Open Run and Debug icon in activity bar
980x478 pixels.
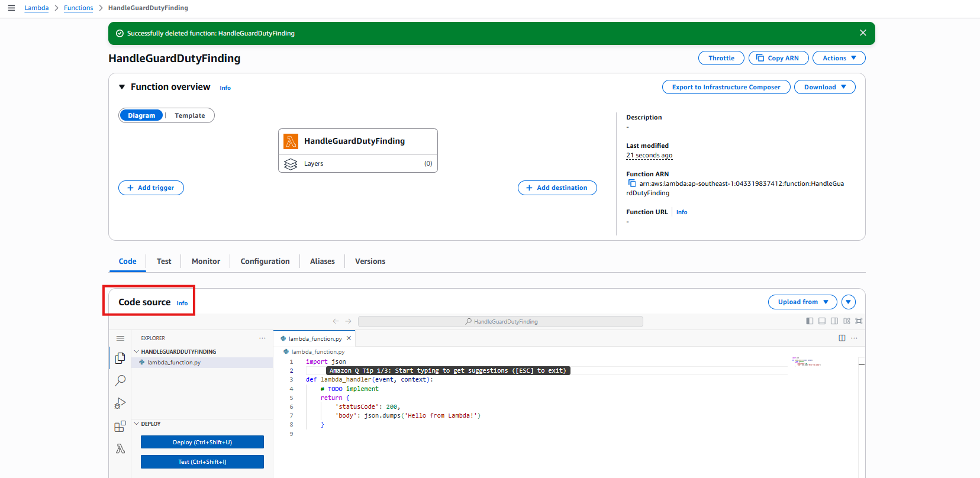tap(120, 403)
